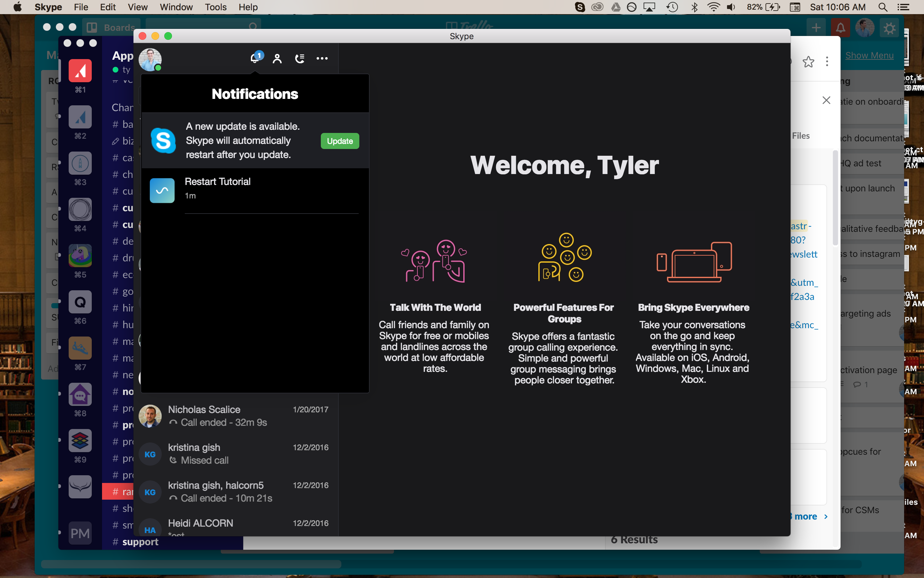Screen dimensions: 924x578
Task: Open the Window menu
Action: point(176,7)
